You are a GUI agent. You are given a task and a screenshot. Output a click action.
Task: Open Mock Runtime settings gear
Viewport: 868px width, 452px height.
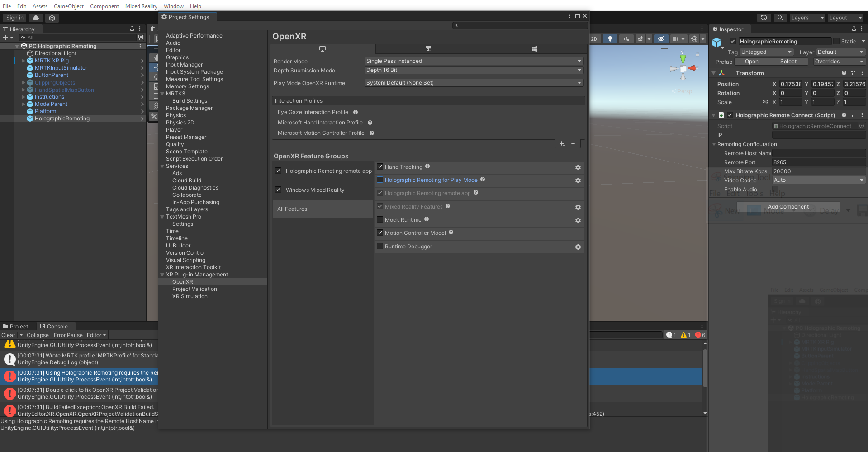(578, 220)
